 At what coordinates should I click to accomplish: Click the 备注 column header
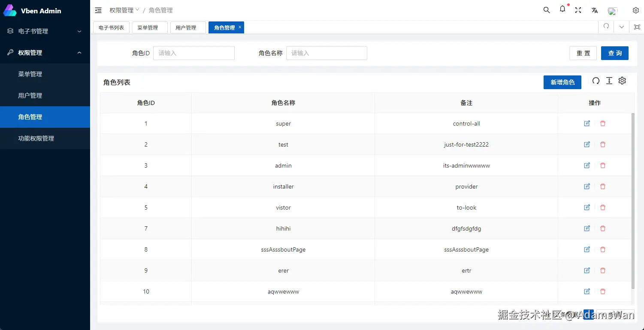click(466, 103)
